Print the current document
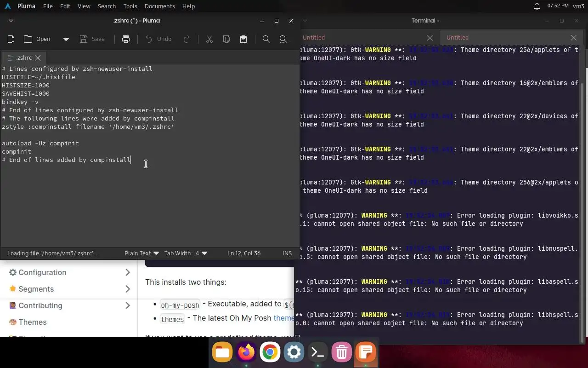 (x=126, y=39)
